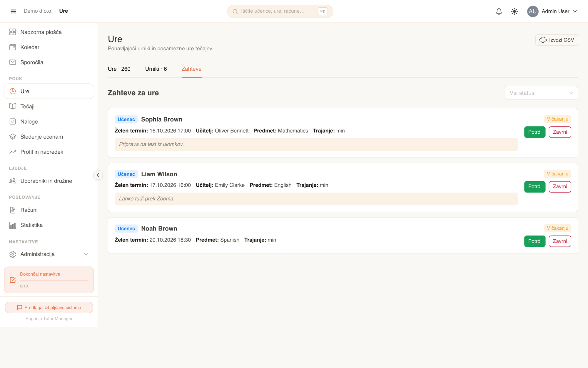The image size is (588, 368).
Task: Click the Dokončaj nastavitve progress bar
Action: 54,281
